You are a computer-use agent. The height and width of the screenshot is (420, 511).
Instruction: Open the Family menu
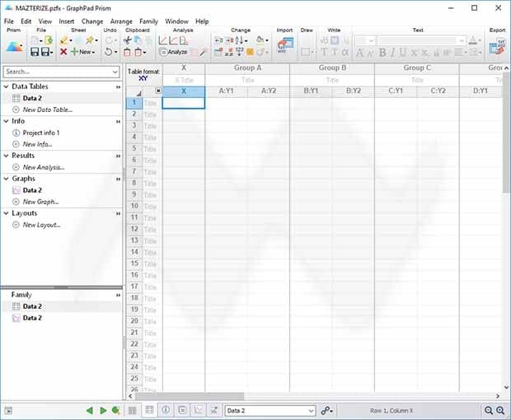tap(148, 21)
